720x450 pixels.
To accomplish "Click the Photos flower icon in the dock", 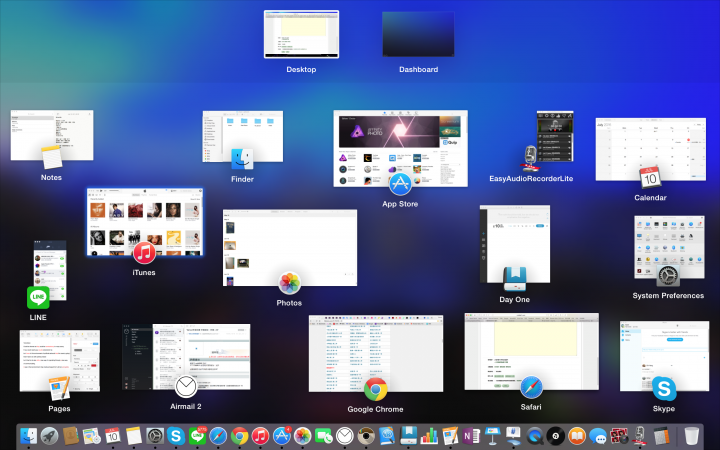I will click(x=303, y=436).
